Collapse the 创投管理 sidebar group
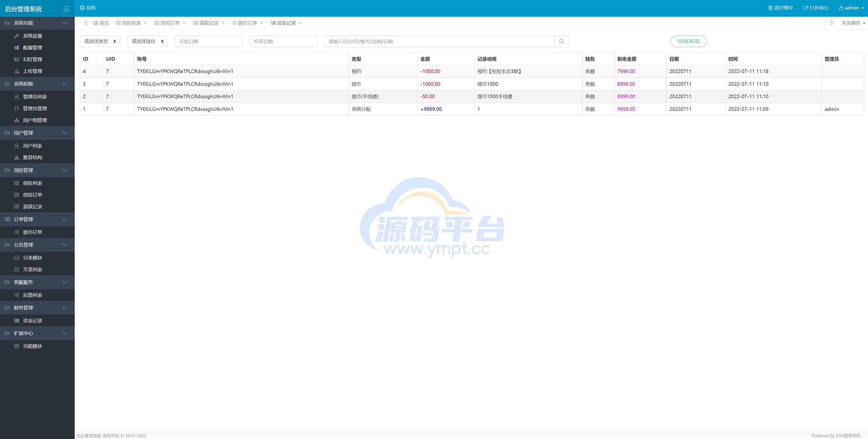 click(x=37, y=170)
